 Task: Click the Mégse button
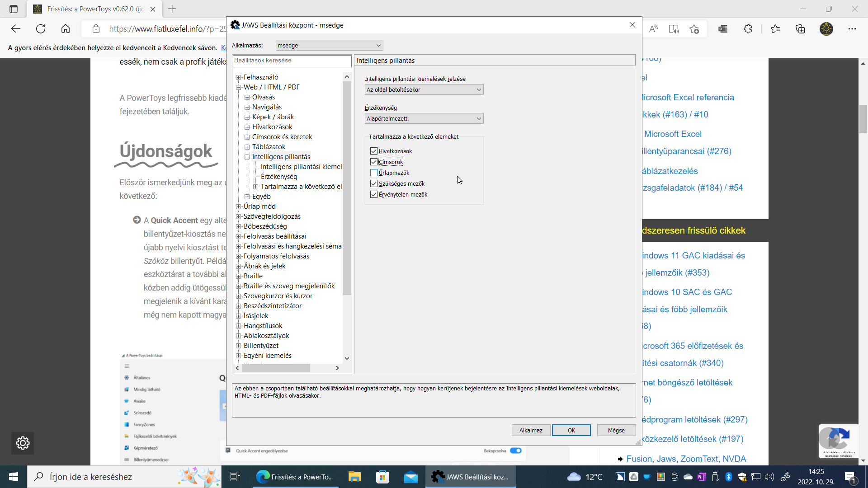click(616, 430)
